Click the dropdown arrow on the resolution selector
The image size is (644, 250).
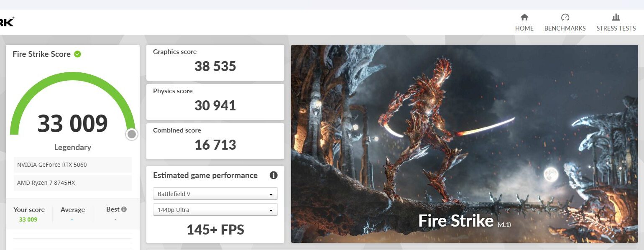(x=272, y=209)
